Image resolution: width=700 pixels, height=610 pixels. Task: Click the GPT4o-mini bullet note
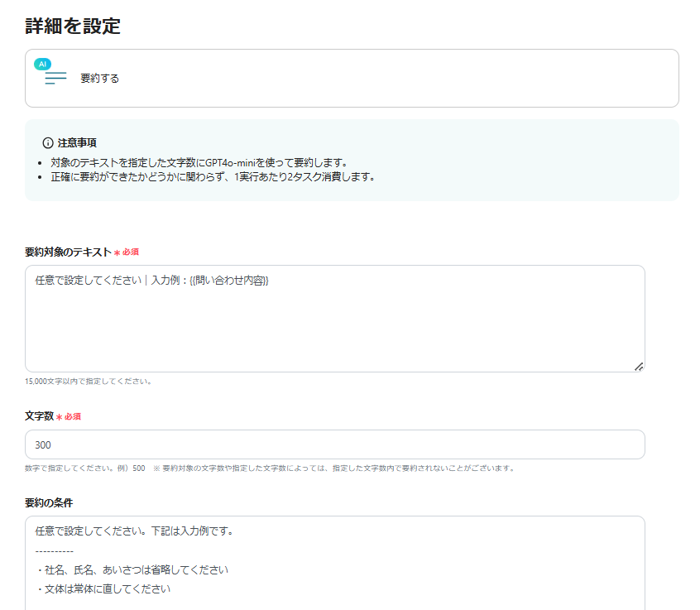[x=199, y=162]
